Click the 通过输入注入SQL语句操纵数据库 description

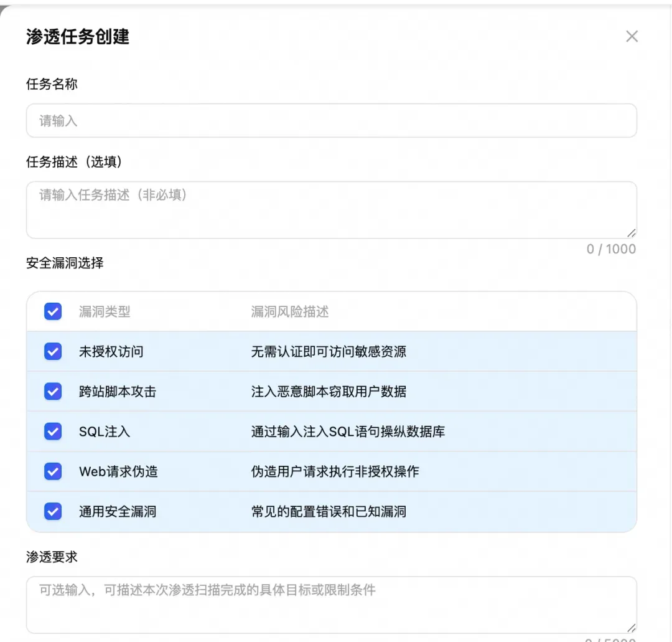[348, 432]
